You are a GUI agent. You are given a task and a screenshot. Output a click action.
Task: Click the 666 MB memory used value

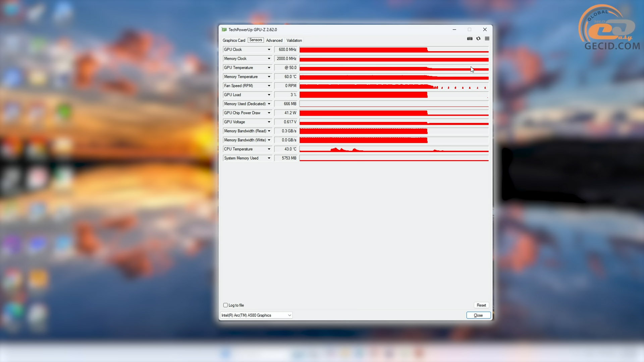pyautogui.click(x=286, y=104)
